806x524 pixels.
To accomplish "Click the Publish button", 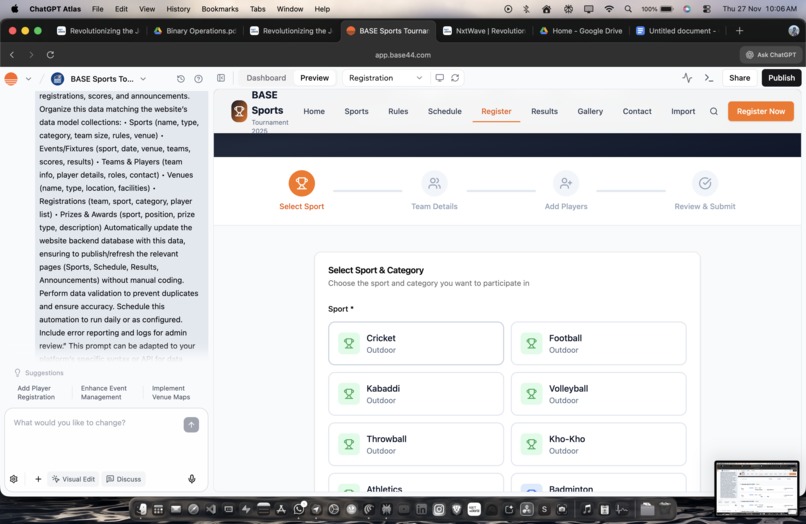I will click(x=781, y=78).
